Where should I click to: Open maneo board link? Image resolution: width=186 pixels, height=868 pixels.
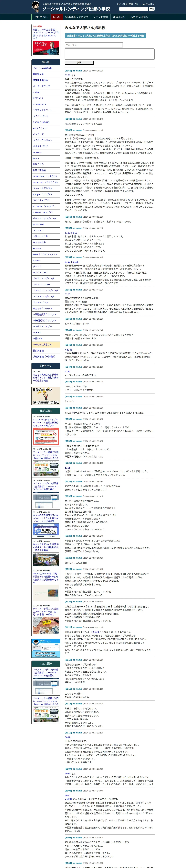pyautogui.click(x=46, y=260)
